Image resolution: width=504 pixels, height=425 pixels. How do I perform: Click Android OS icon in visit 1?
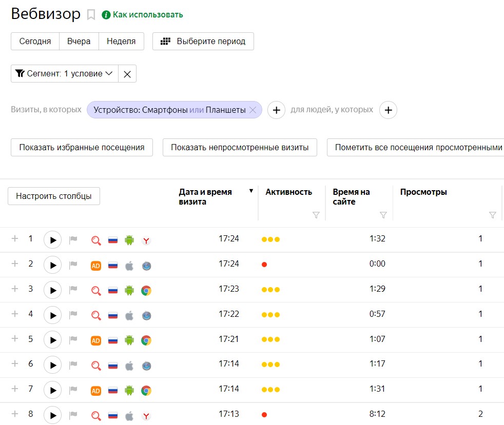(129, 240)
